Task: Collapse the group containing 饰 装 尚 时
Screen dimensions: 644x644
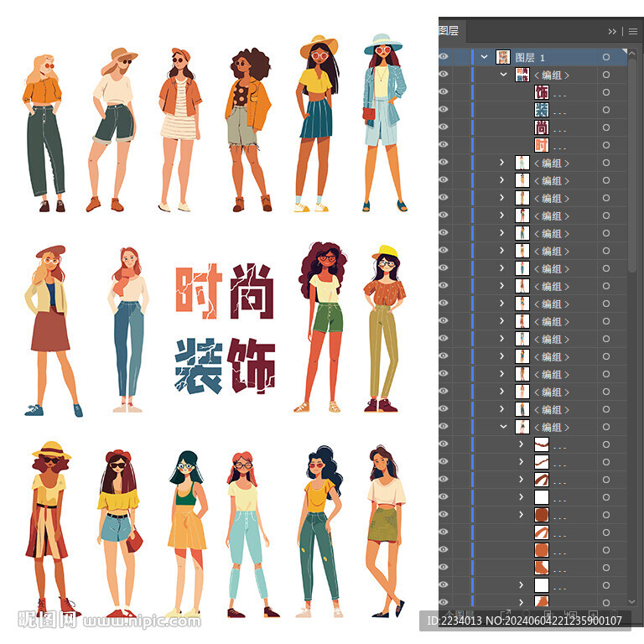Action: 503,75
